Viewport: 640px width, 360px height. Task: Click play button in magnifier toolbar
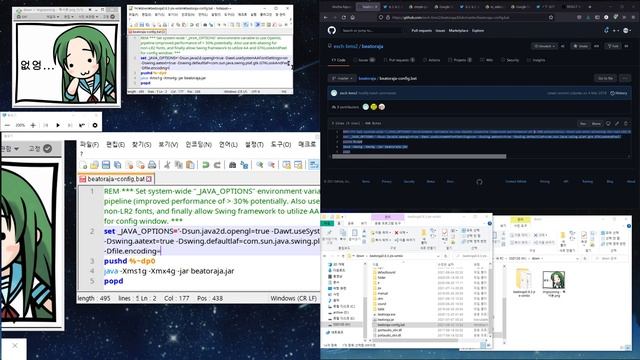[x=58, y=125]
